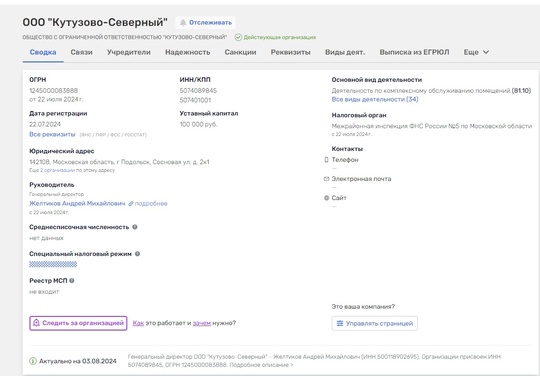Click the не входит value under Реестр МСП

[44, 292]
